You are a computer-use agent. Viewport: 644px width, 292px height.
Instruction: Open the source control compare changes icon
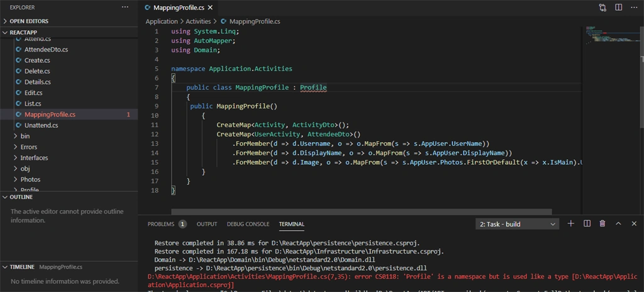coord(602,8)
